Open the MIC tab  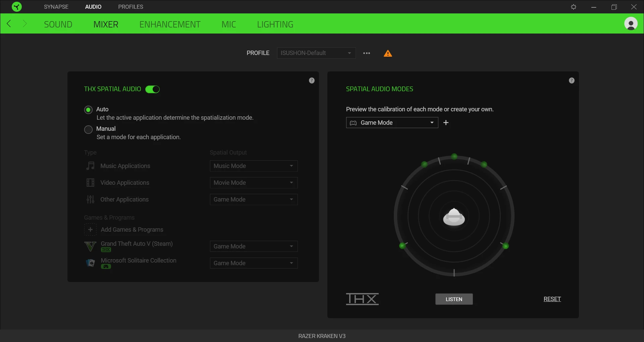tap(229, 24)
